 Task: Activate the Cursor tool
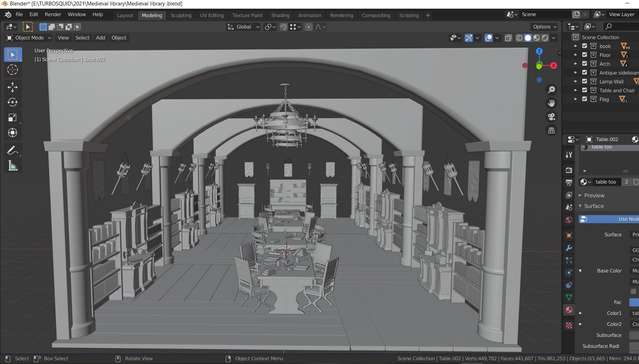tap(13, 70)
